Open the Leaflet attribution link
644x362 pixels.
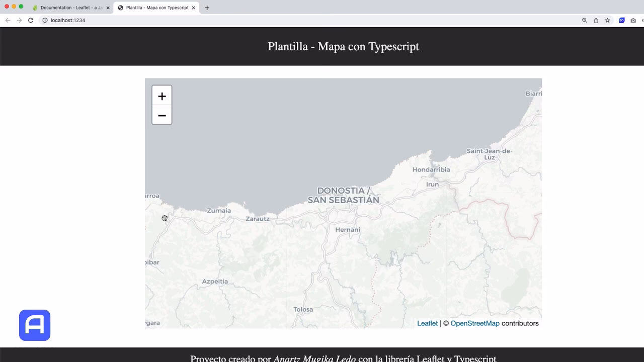pyautogui.click(x=427, y=323)
